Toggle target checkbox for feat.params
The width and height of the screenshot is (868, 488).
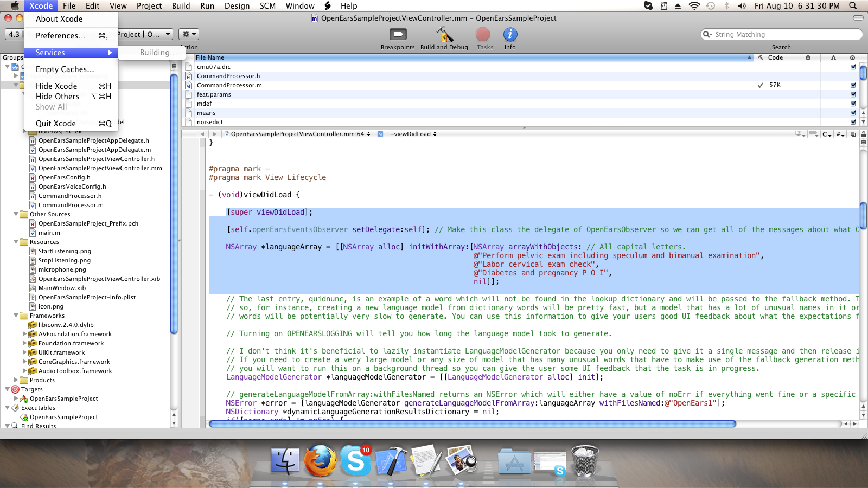tap(853, 94)
